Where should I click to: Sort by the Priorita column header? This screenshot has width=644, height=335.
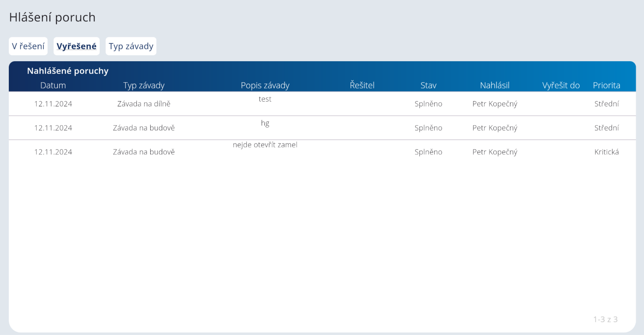tap(606, 85)
